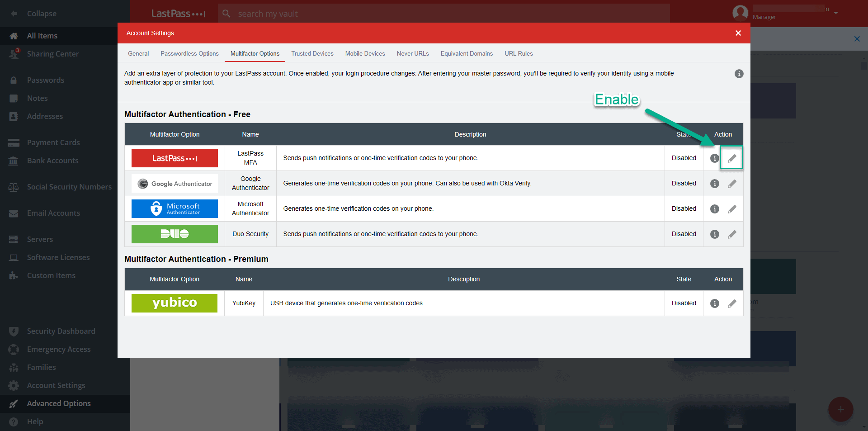
Task: Click Disabled state in LastPass MFA row
Action: (684, 158)
